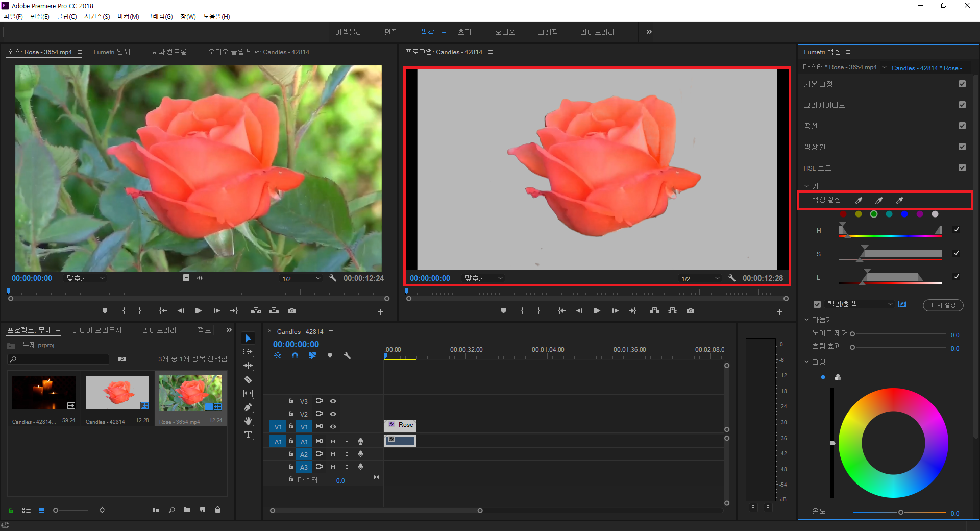Click the trash icon in the Project panel

(217, 510)
